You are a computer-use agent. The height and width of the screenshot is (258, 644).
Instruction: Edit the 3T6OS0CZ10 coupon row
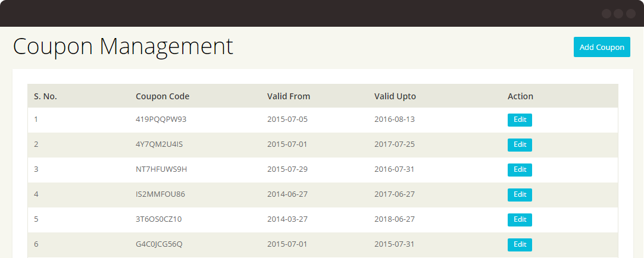[x=520, y=219]
